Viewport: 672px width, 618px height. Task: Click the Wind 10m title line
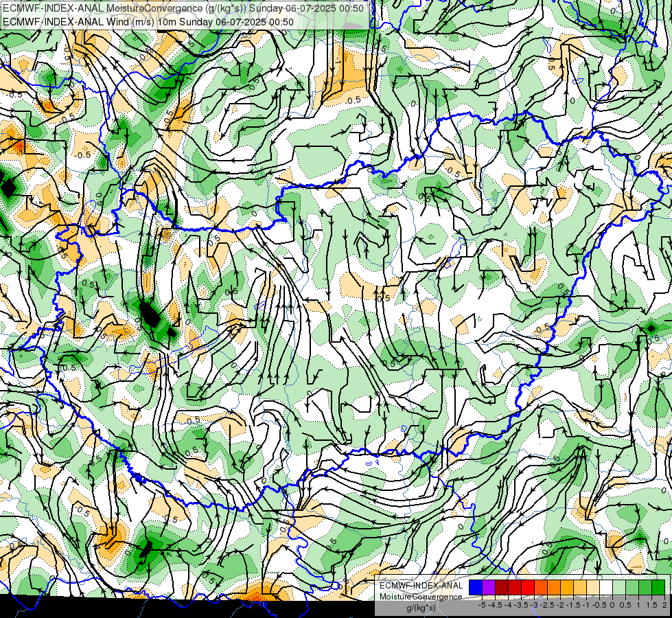[148, 22]
